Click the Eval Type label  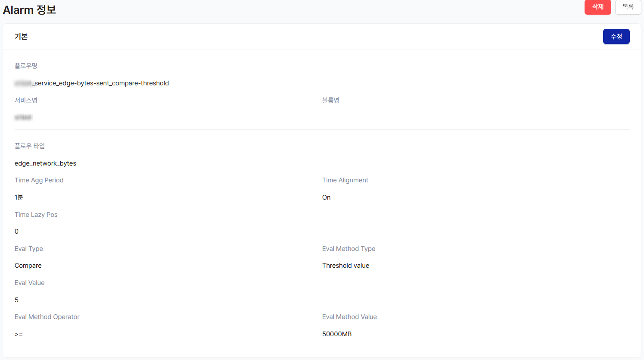click(x=29, y=249)
